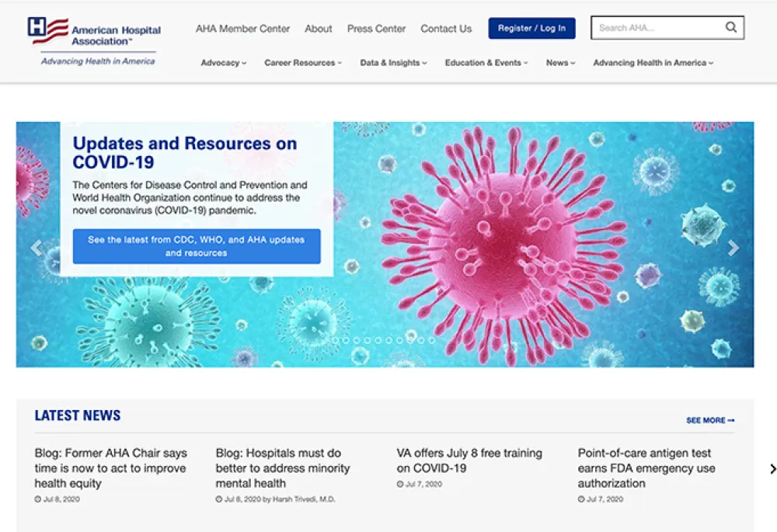Select the second carousel indicator dot
Screen dimensions: 777x532
click(346, 340)
